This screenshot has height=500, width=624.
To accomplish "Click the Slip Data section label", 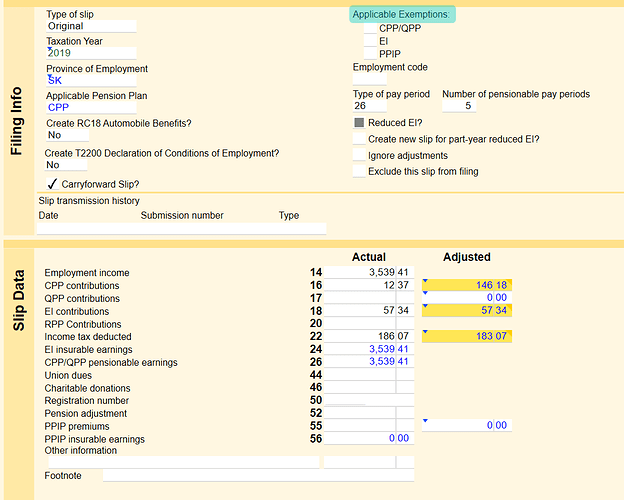I will point(19,301).
